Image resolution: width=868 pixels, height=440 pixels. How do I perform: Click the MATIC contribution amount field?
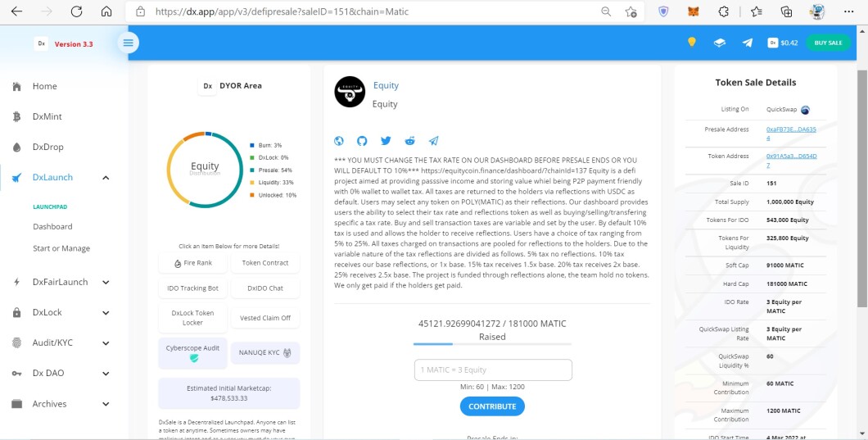coord(492,370)
